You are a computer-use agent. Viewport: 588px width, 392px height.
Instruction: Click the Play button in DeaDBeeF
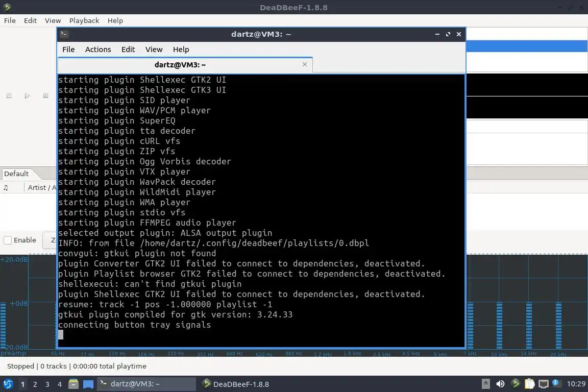[27, 96]
